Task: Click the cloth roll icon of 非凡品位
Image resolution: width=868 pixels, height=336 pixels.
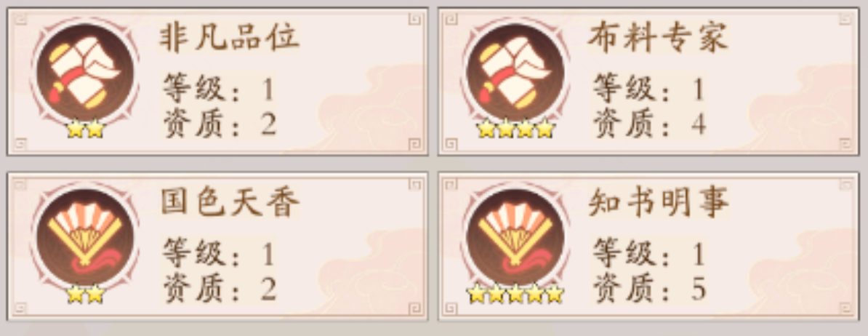Action: 85,71
